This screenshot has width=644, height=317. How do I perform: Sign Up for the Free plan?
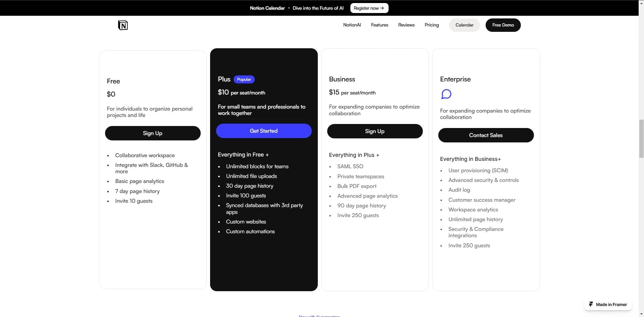[x=153, y=133]
